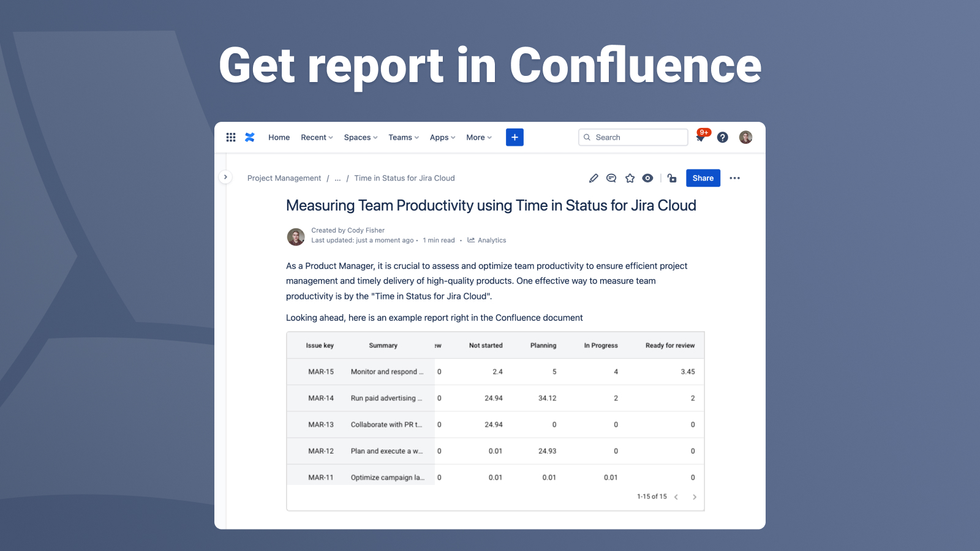Click the Search field
The width and height of the screenshot is (980, 551).
pyautogui.click(x=633, y=137)
